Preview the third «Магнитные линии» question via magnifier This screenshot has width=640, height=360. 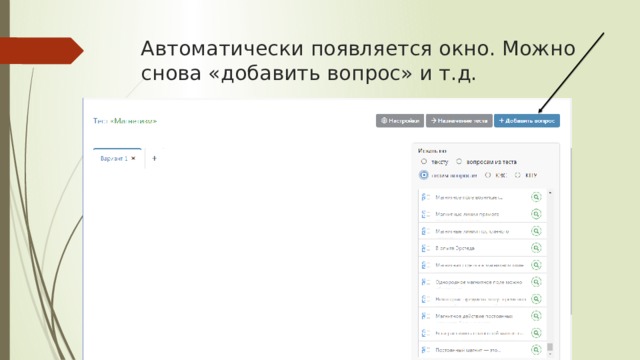[536, 231]
